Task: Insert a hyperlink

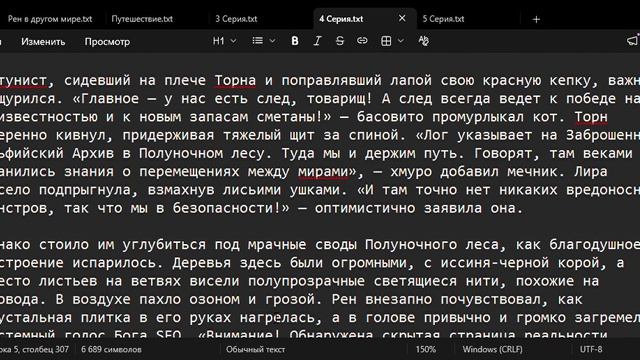Action: tap(362, 41)
